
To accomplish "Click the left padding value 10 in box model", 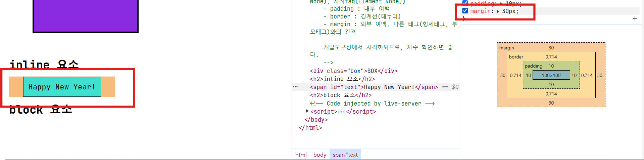I will pos(528,75).
